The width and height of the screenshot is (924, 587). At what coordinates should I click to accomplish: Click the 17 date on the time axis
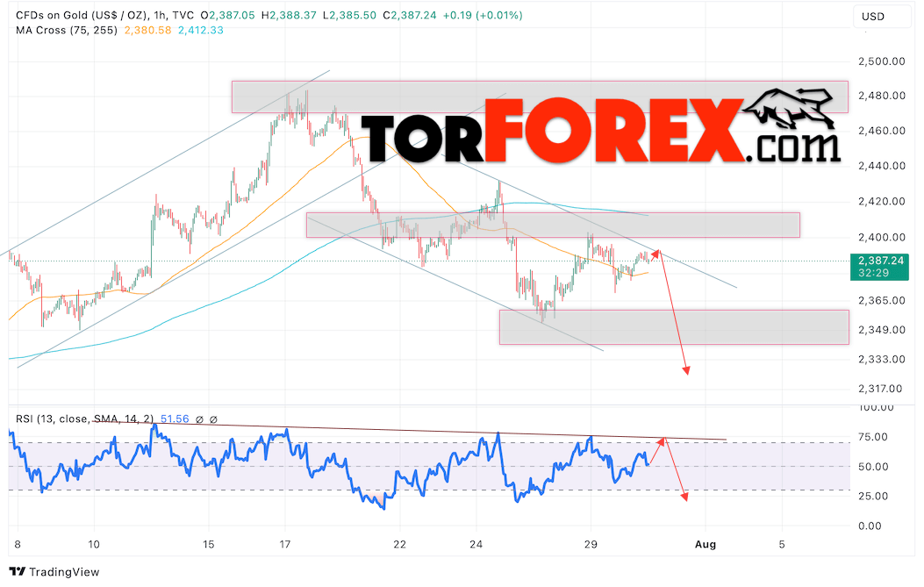coord(284,545)
